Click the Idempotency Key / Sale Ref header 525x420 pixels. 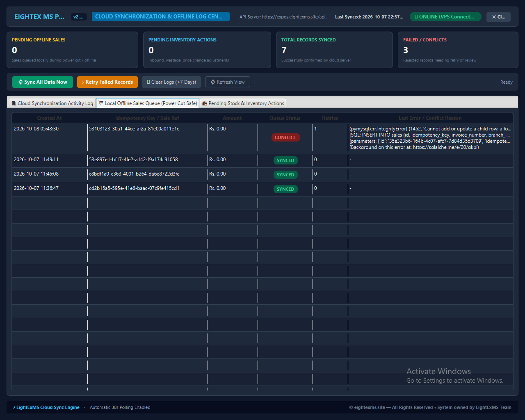click(x=147, y=118)
